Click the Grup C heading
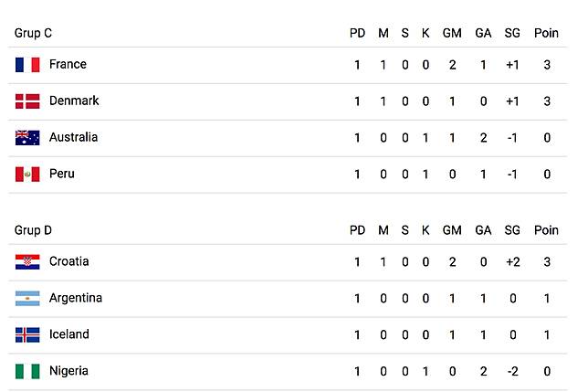Viewport: 588px width, 392px height. pos(34,33)
